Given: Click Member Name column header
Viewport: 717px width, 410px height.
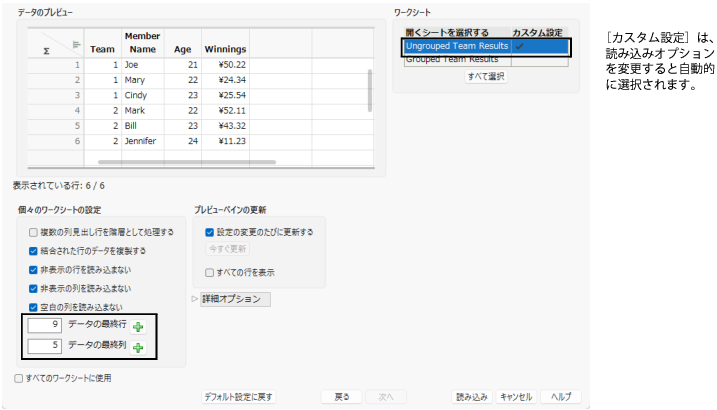Looking at the screenshot, I should pos(143,43).
